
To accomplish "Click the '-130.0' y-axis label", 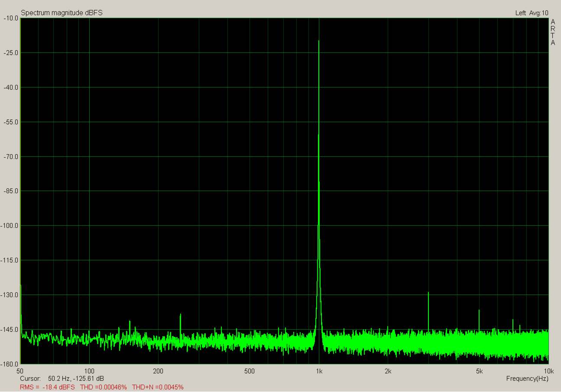I will pyautogui.click(x=9, y=295).
